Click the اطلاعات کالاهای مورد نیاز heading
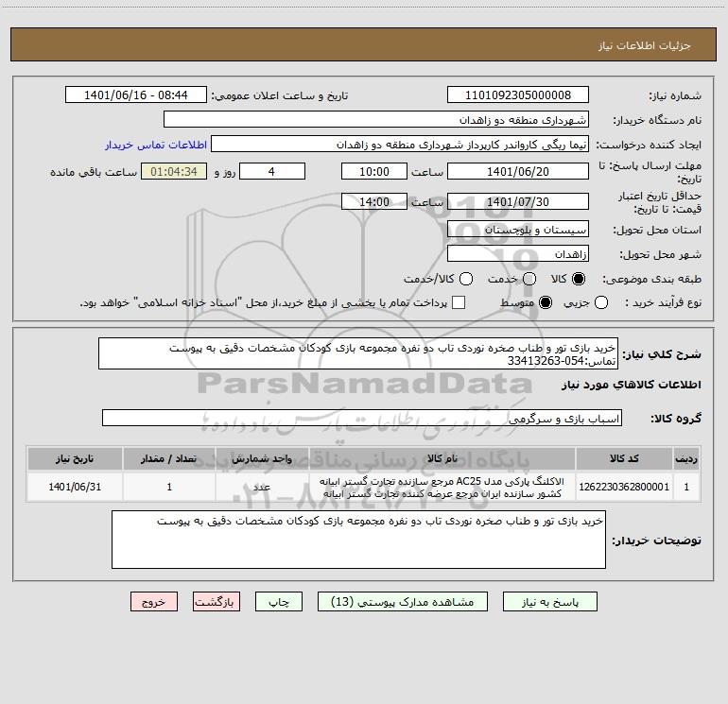The height and width of the screenshot is (704, 728). click(x=632, y=385)
